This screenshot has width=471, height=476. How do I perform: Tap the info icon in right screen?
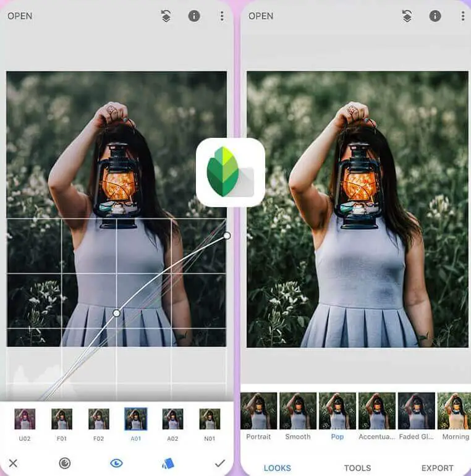click(435, 16)
